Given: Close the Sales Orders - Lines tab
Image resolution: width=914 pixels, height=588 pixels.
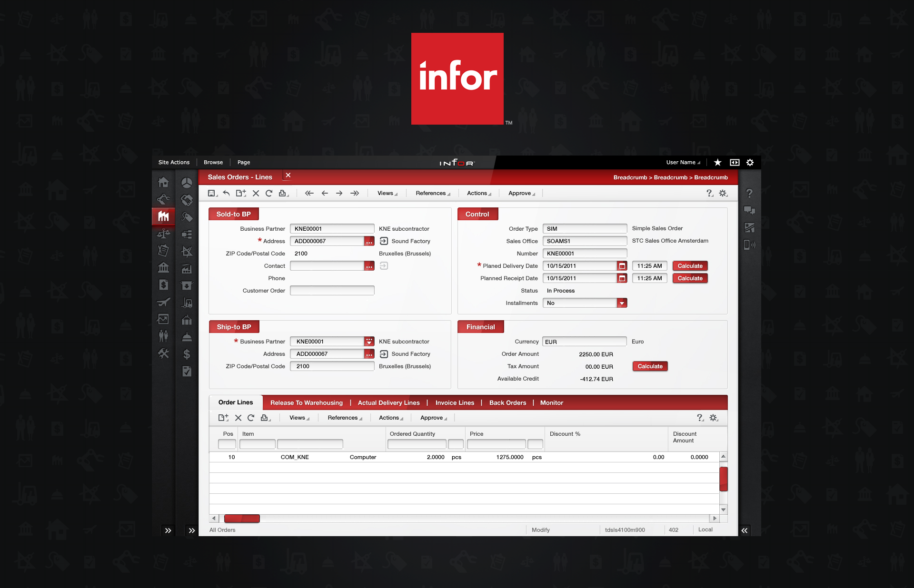Looking at the screenshot, I should coord(288,176).
